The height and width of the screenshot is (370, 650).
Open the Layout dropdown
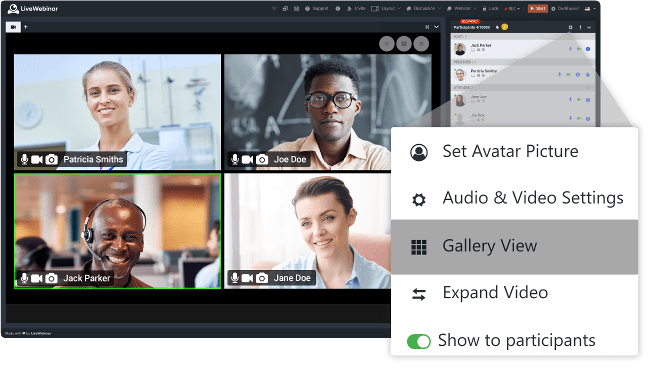[386, 8]
